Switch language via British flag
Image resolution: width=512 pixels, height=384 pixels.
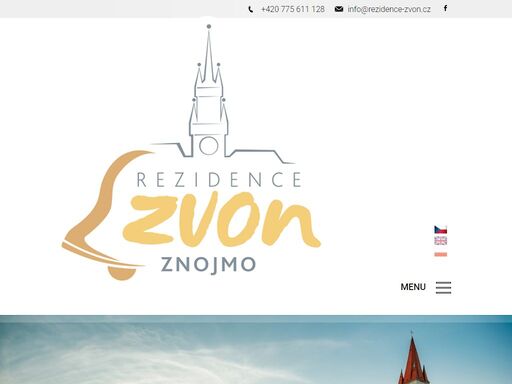coord(441,241)
